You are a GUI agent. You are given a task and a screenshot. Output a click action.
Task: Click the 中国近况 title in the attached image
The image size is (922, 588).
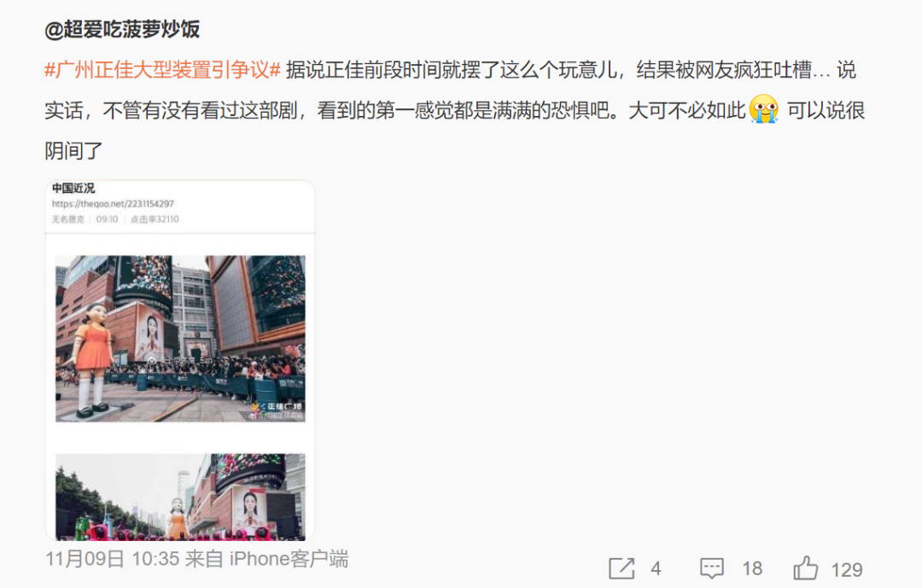73,188
